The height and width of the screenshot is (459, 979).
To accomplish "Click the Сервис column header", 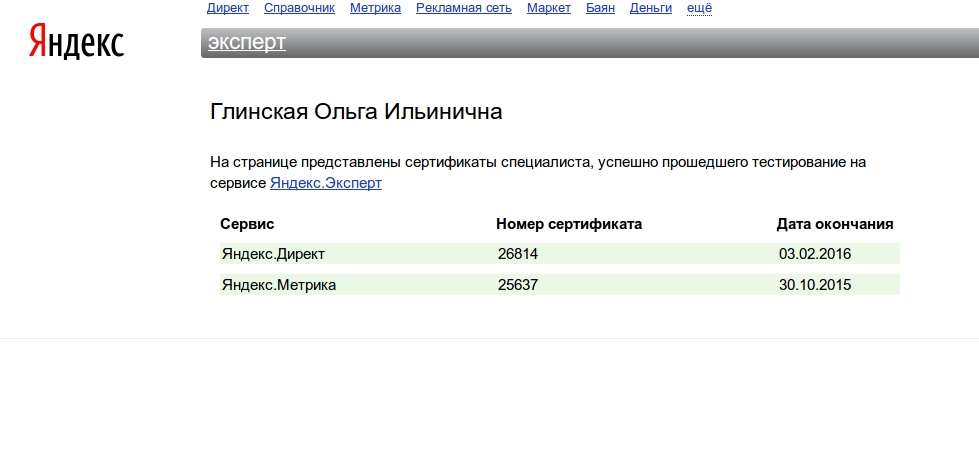I will [x=247, y=224].
